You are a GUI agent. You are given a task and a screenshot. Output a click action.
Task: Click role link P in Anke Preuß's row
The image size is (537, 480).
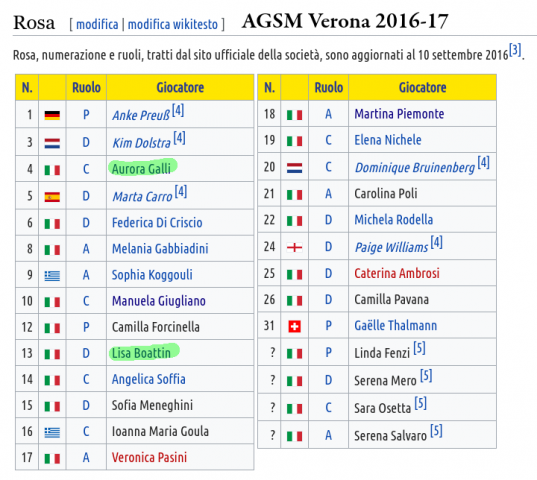point(86,115)
